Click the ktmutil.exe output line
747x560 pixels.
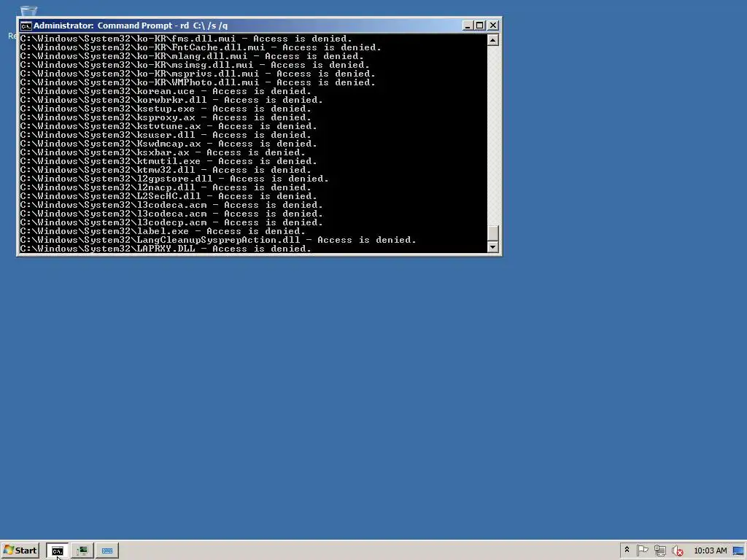169,161
